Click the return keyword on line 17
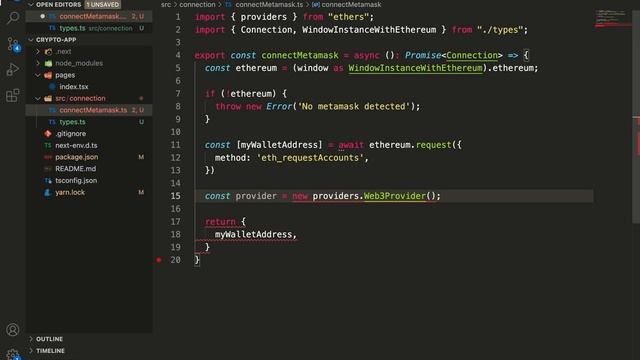The width and height of the screenshot is (640, 360). pos(220,222)
